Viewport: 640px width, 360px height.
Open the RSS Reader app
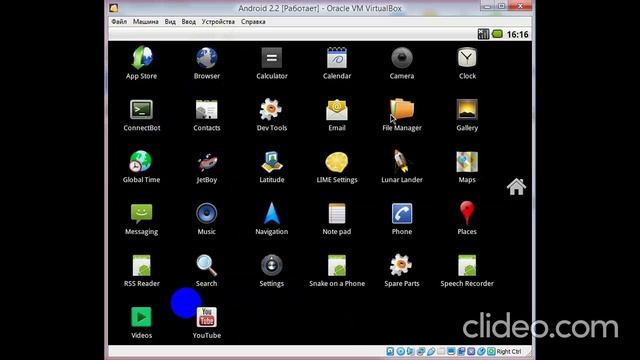142,270
